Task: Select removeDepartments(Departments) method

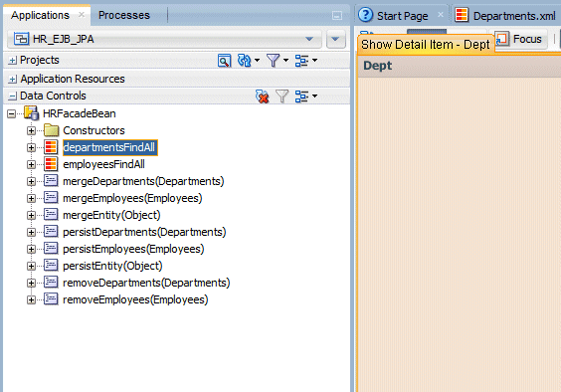Action: pyautogui.click(x=146, y=283)
